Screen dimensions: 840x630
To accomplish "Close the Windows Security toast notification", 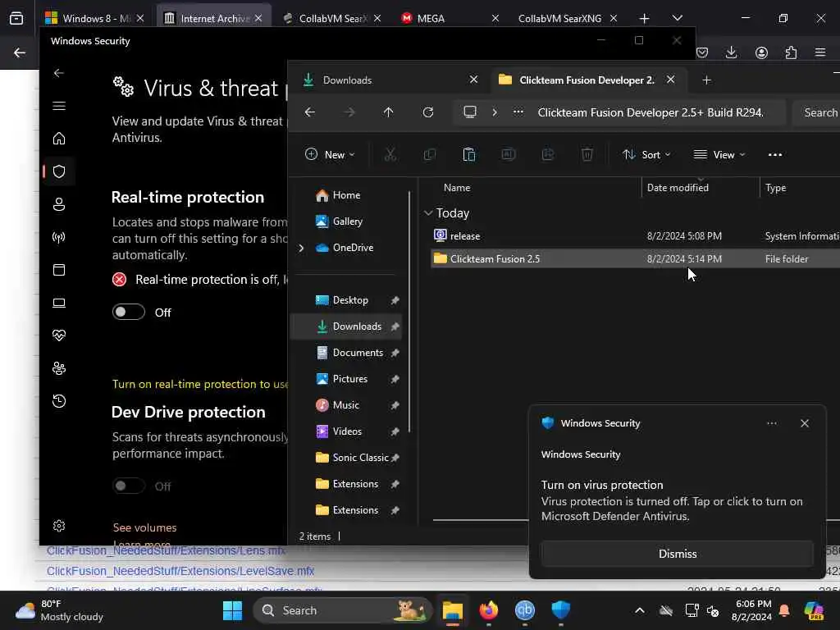I will [x=805, y=423].
